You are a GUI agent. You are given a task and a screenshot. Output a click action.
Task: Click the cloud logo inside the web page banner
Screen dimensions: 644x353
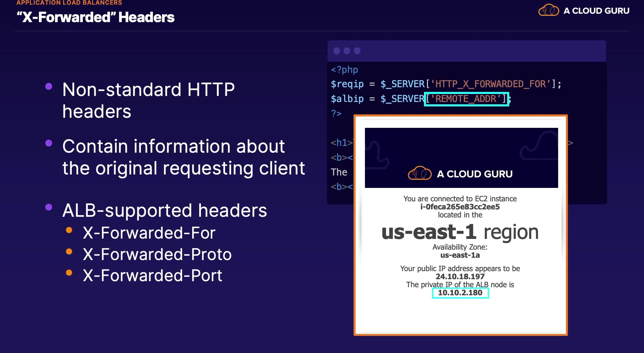point(420,173)
